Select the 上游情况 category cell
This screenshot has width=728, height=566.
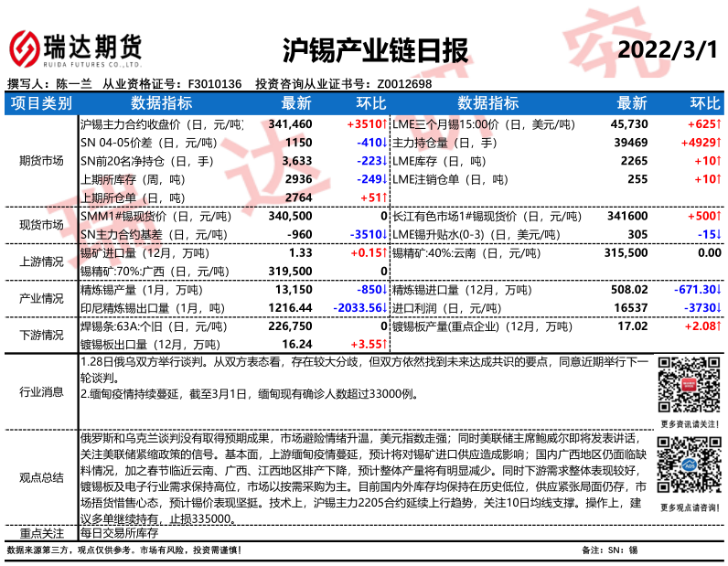click(x=40, y=262)
